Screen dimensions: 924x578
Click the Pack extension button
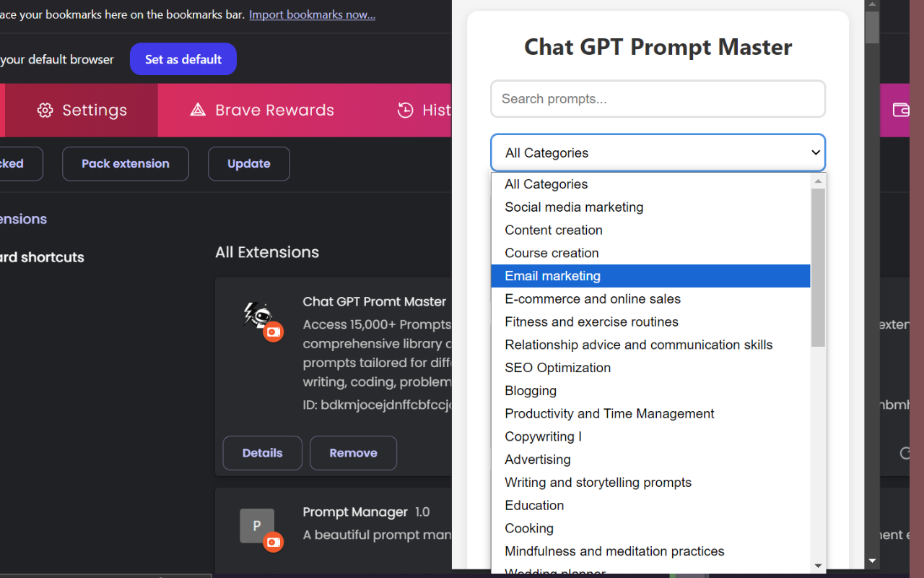pos(126,163)
